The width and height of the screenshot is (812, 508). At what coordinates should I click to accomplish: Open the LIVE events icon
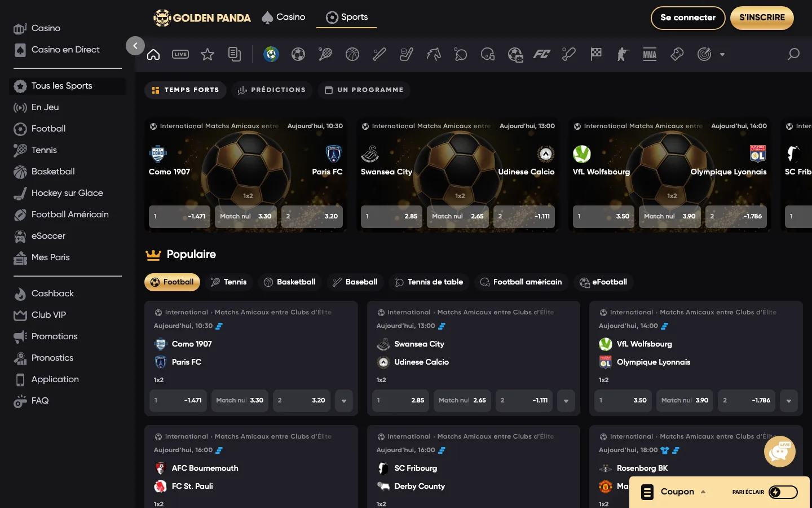[x=180, y=54]
